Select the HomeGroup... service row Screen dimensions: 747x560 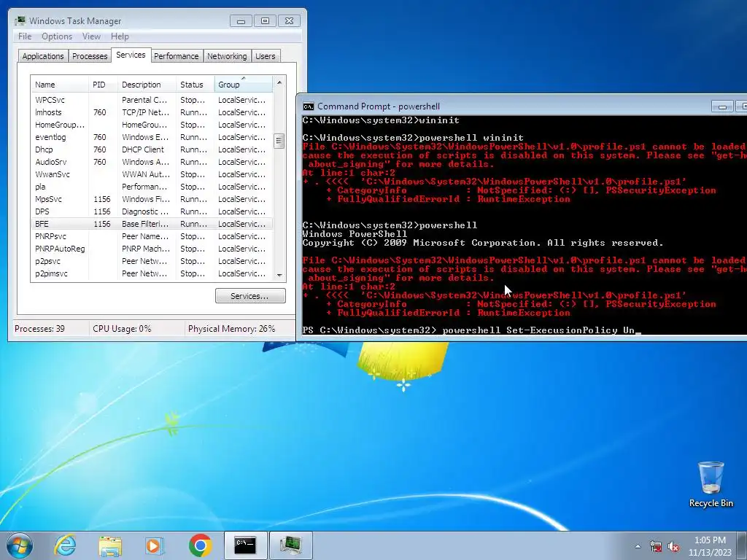pos(152,125)
